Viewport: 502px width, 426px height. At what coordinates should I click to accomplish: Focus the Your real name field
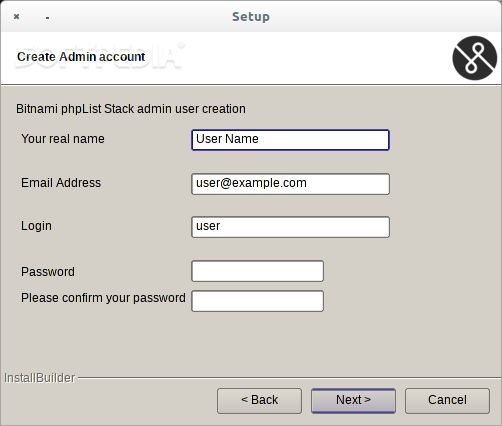pos(290,140)
